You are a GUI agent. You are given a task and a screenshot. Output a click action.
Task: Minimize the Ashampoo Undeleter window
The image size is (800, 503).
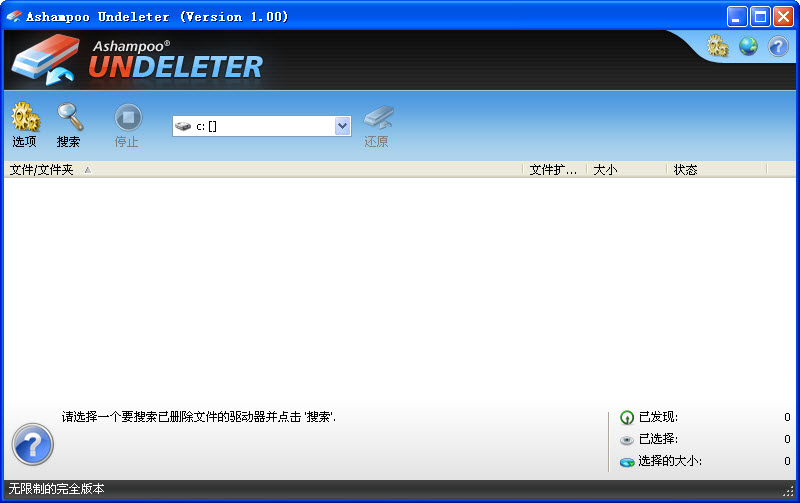[738, 16]
